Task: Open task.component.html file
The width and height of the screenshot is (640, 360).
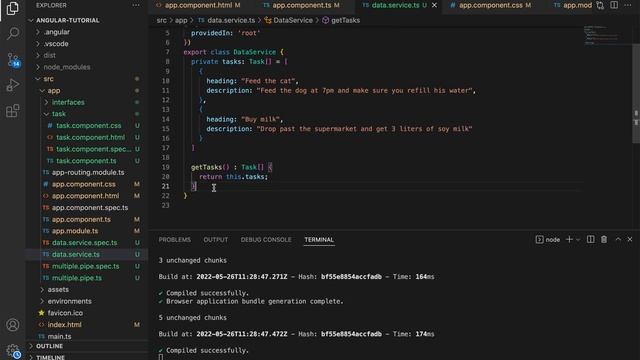Action: point(87,138)
